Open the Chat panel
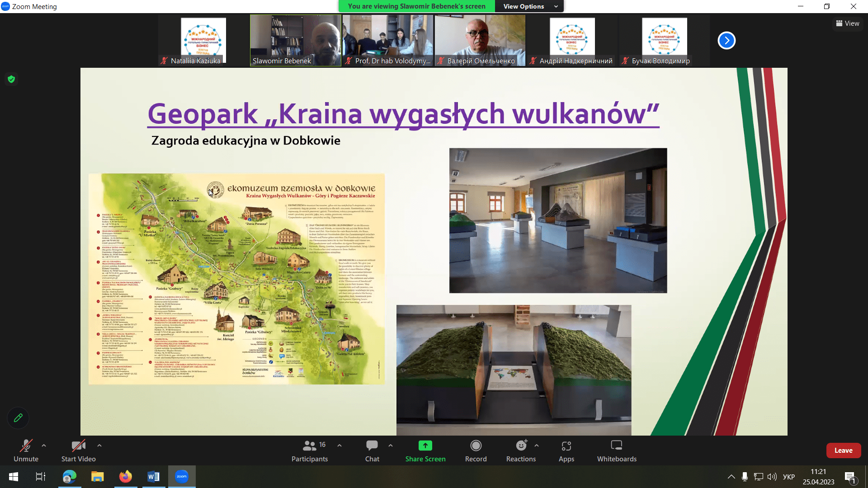The height and width of the screenshot is (488, 868). pyautogui.click(x=372, y=446)
